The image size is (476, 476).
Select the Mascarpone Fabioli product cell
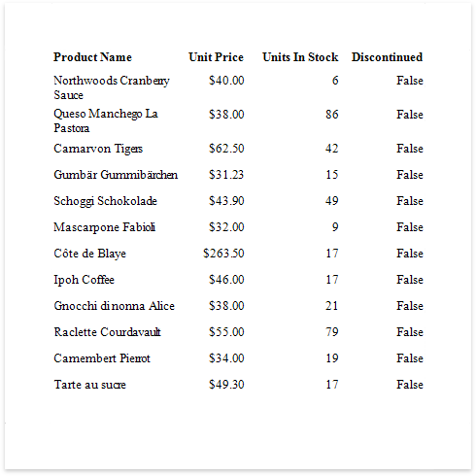[104, 227]
